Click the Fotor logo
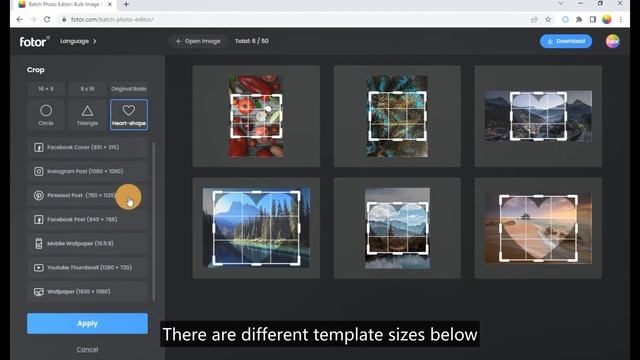Screen dimensions: 640x360 pos(34,41)
